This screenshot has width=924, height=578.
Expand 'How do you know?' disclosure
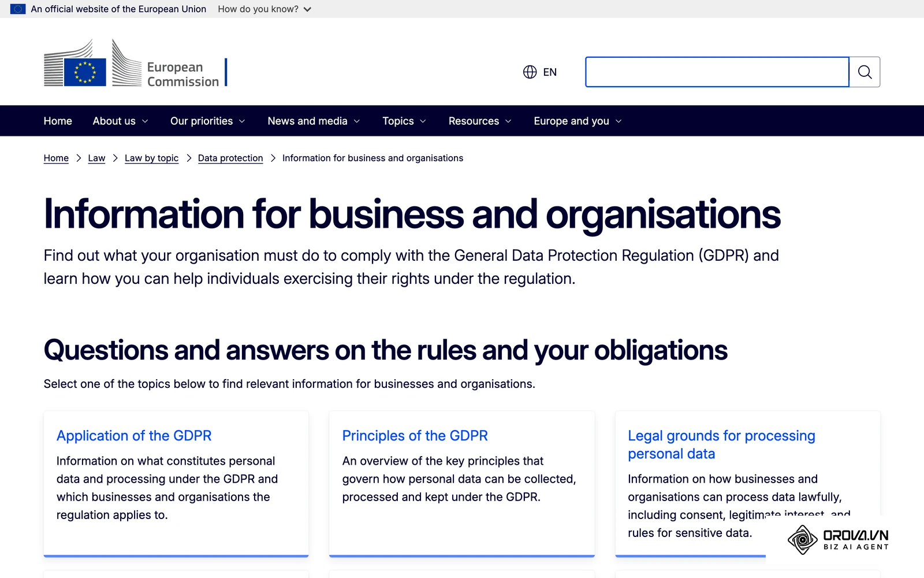coord(264,9)
